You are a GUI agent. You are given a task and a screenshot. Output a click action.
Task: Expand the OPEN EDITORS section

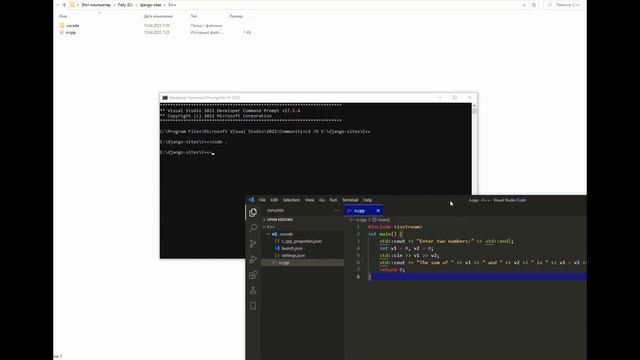coord(302,220)
